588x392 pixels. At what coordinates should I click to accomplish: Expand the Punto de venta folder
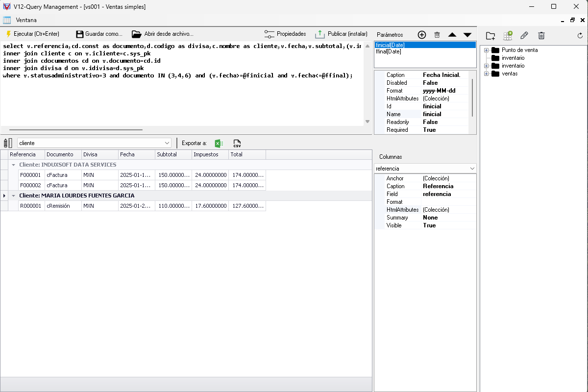click(x=486, y=50)
